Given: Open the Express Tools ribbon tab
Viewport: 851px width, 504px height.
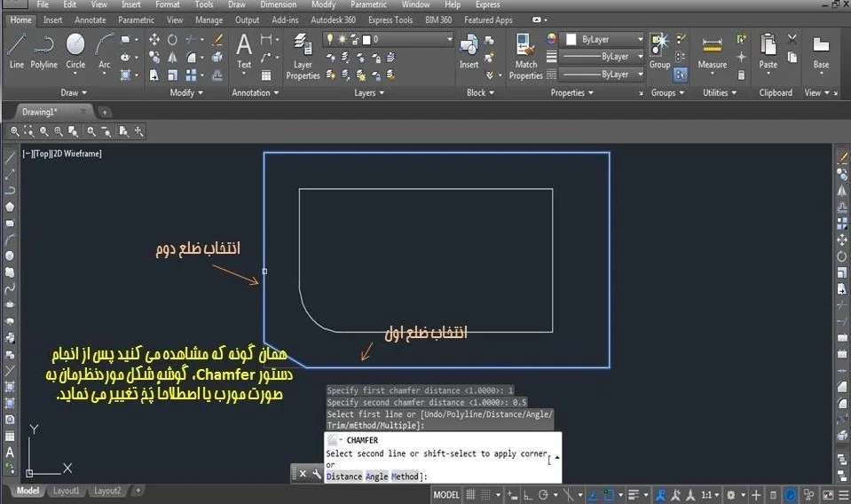Looking at the screenshot, I should tap(390, 20).
